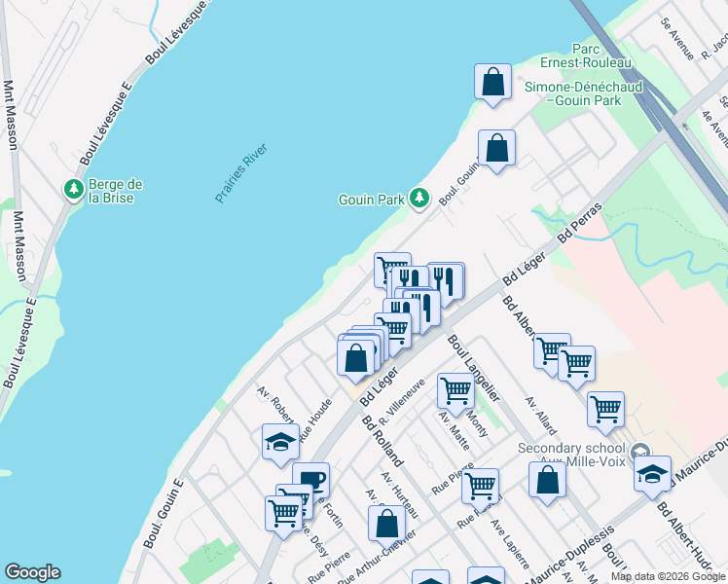Click the rightmost cart marker of the Bd Albert pair
The width and height of the screenshot is (728, 584).
click(x=576, y=365)
